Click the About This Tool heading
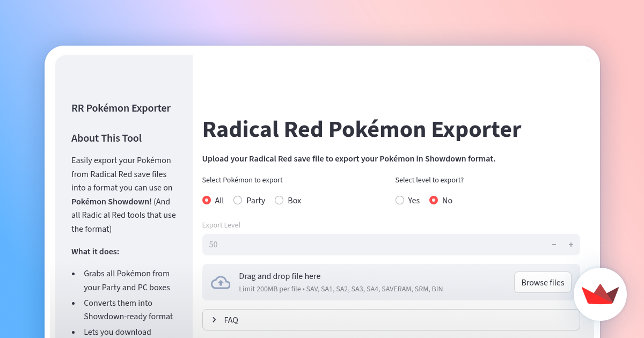644x338 pixels. point(106,138)
